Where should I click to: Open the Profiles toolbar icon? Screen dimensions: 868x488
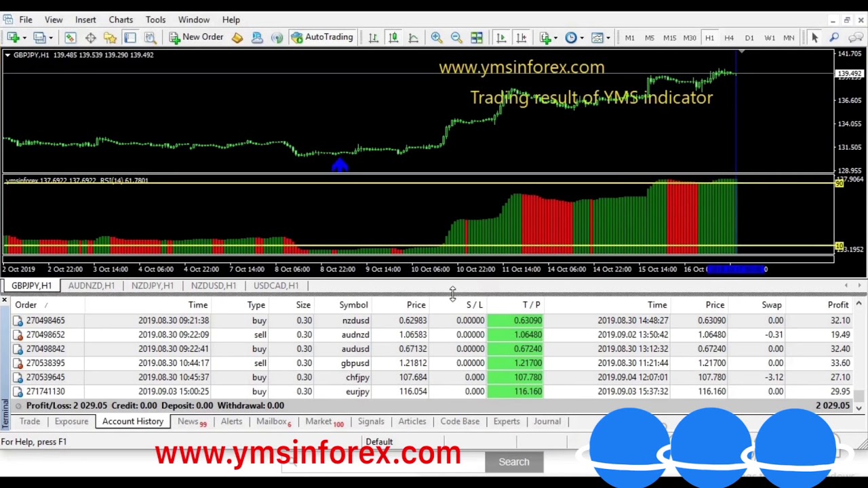click(39, 37)
